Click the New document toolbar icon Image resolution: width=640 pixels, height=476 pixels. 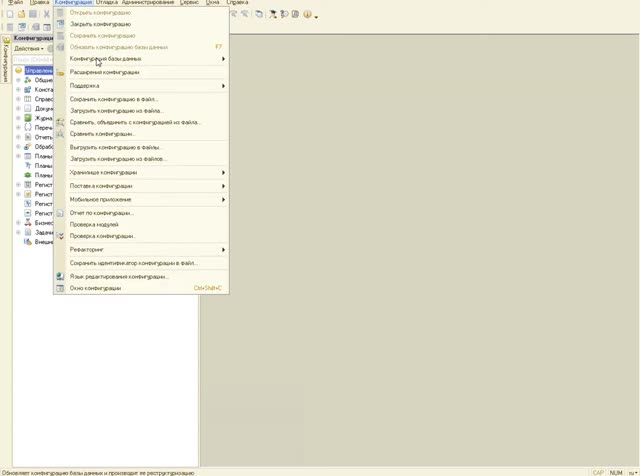pyautogui.click(x=10, y=14)
